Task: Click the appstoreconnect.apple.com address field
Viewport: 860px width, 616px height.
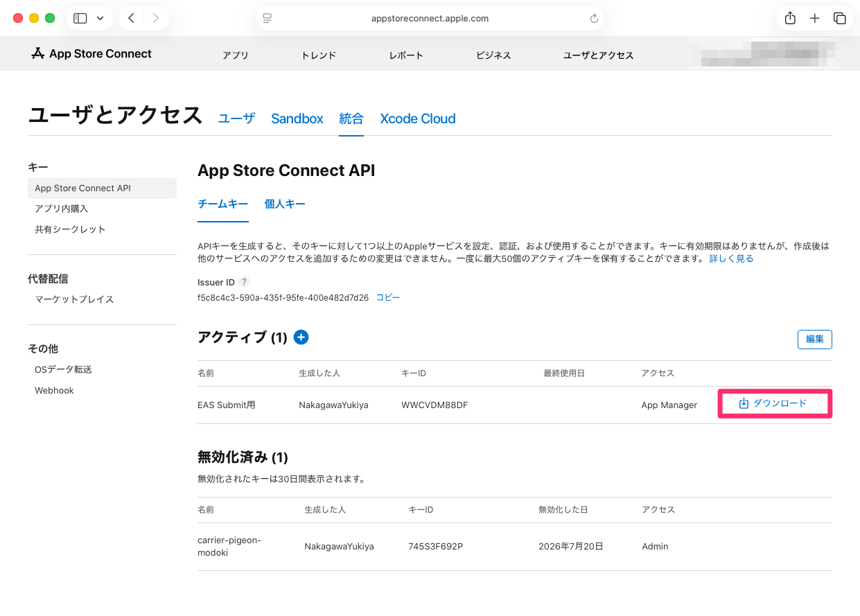Action: coord(430,19)
